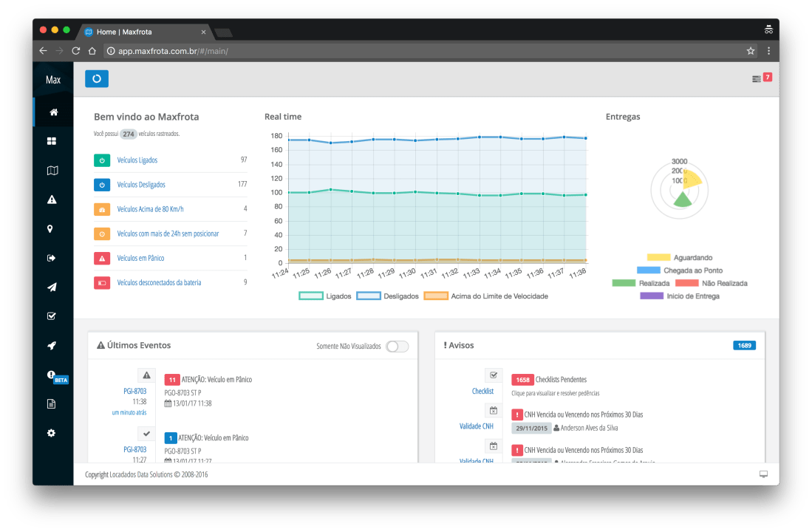Click the paper plane icon in sidebar
Screen dimensions: 812x532
52,287
